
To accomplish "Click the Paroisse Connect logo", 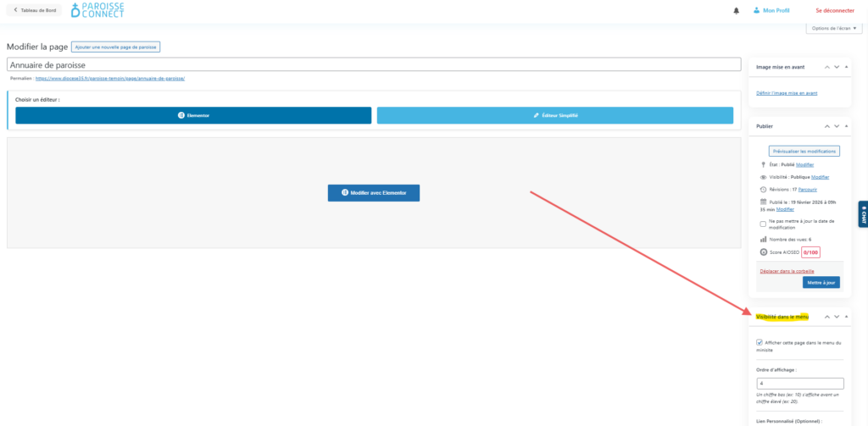I will click(97, 10).
